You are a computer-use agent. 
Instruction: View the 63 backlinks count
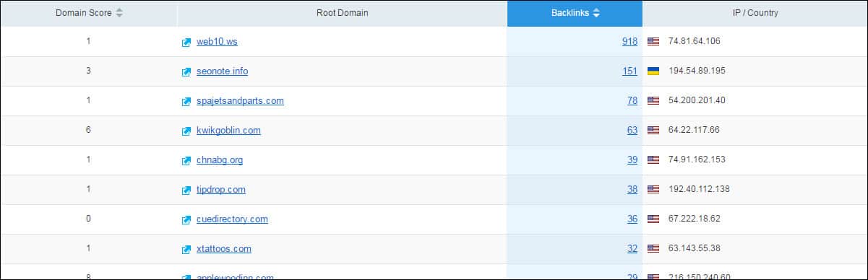632,131
